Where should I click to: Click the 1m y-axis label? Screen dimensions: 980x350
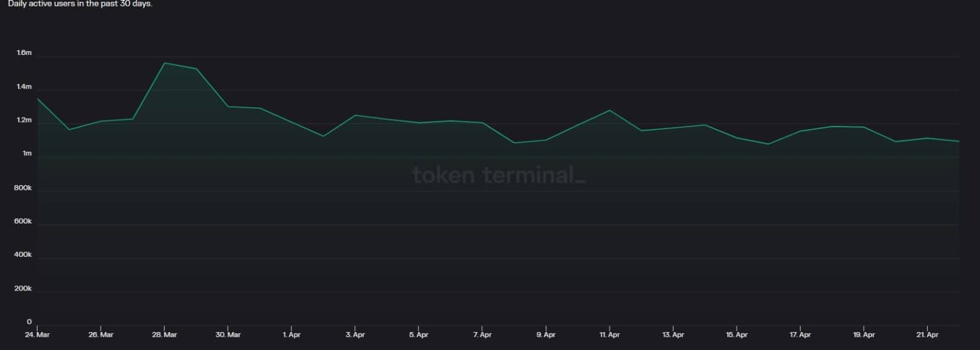(x=27, y=154)
